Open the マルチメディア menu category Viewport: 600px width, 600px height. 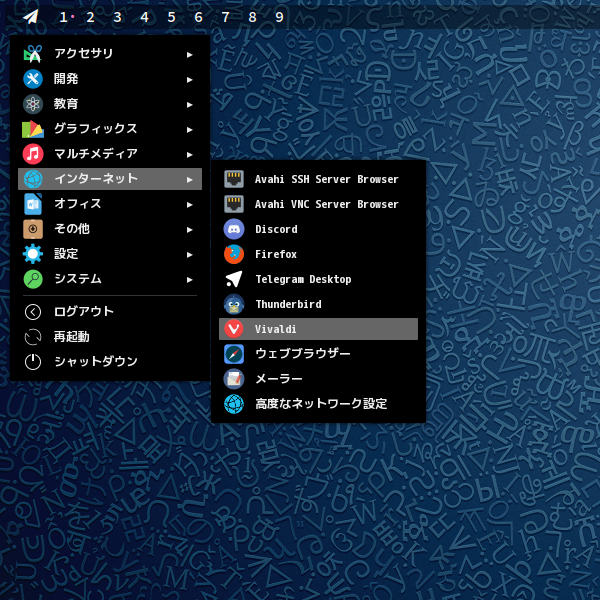(96, 154)
